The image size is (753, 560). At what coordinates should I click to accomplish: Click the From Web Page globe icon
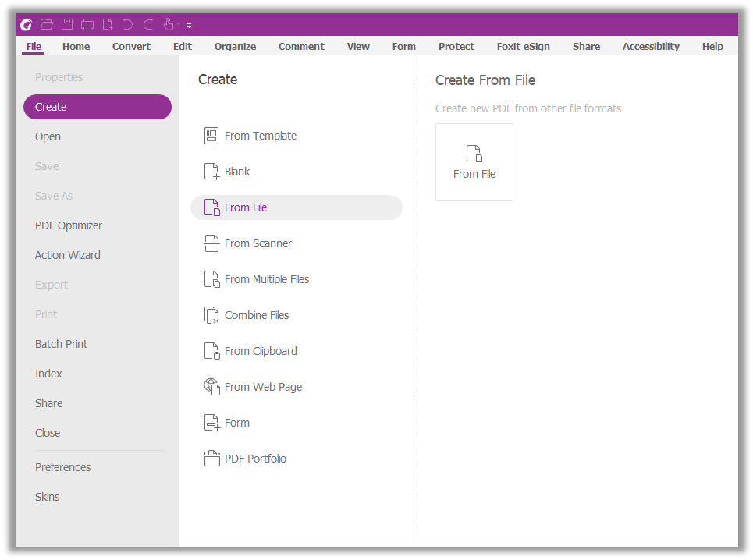click(211, 387)
